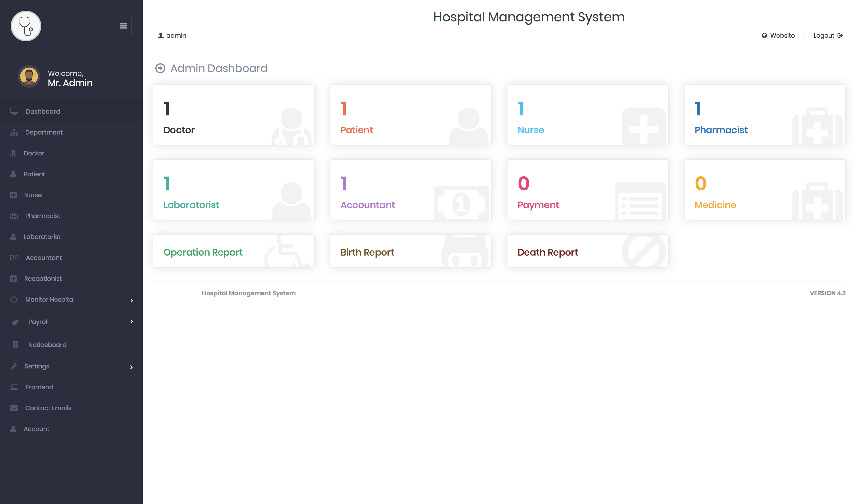Click the Doctor icon in sidebar
Viewport: 856px width, 504px height.
[x=13, y=153]
